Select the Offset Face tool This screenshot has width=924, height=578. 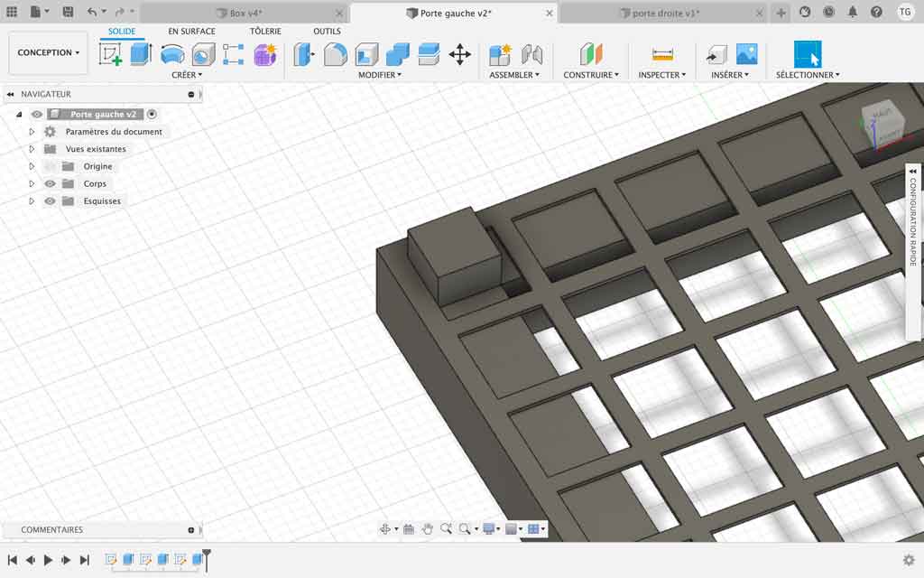[429, 55]
